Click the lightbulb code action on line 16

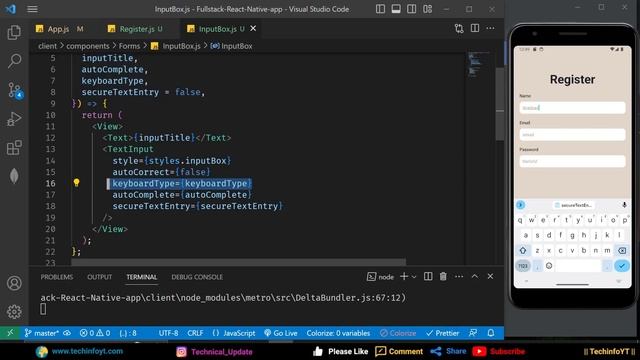(x=76, y=182)
